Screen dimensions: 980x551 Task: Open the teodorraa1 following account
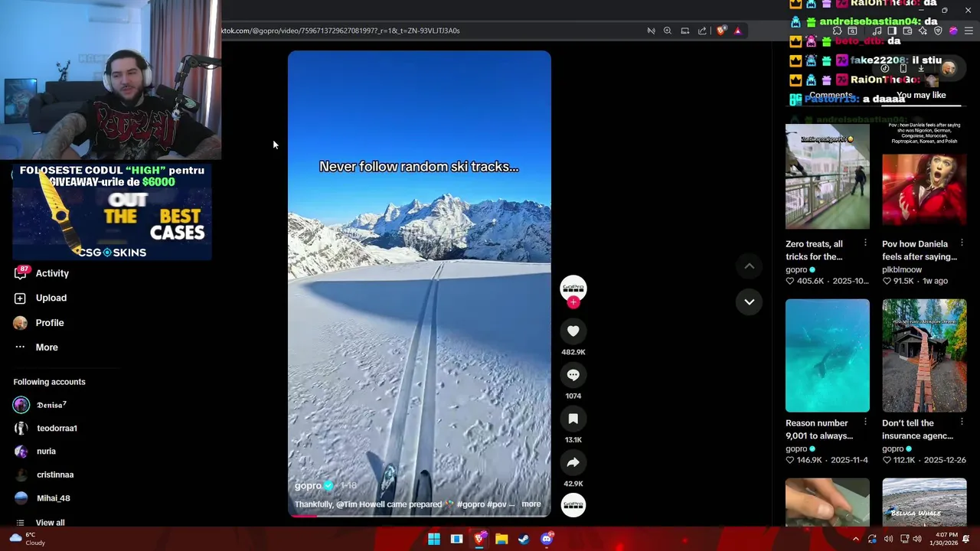pos(57,428)
